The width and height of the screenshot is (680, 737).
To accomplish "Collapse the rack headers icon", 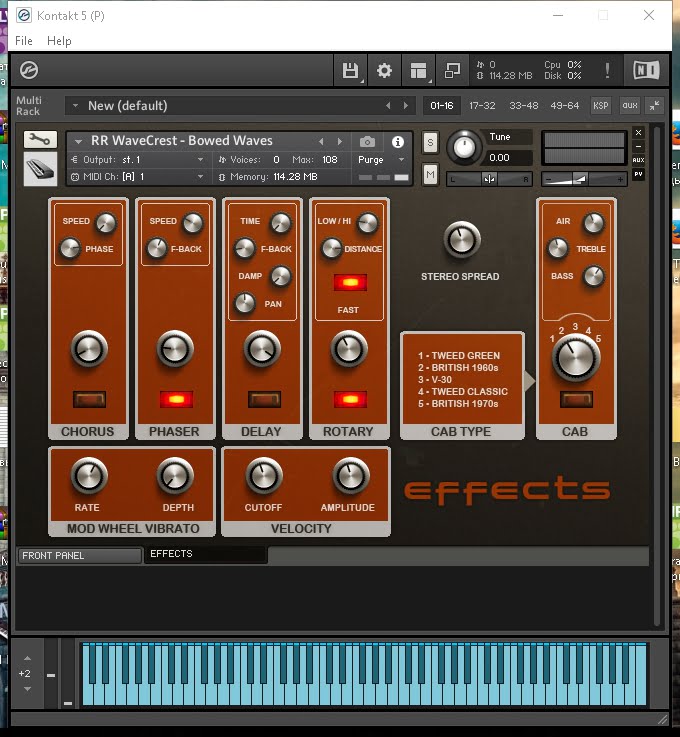I will click(654, 106).
